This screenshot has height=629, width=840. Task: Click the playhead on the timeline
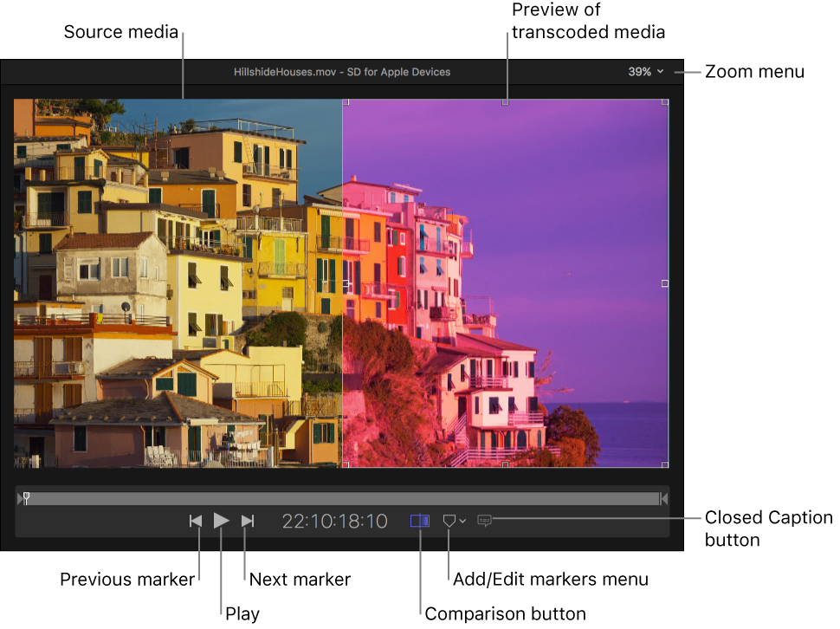point(26,497)
